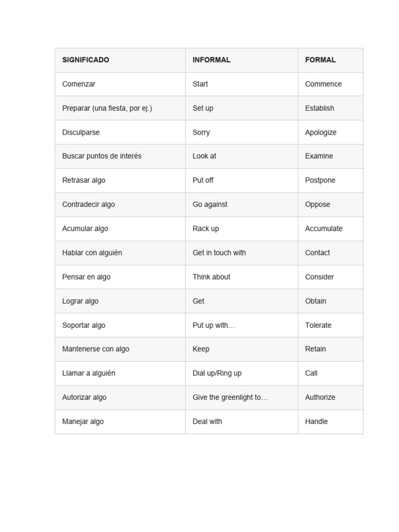
Task: Click the SIGNIFICADO column header
Action: pyautogui.click(x=120, y=60)
